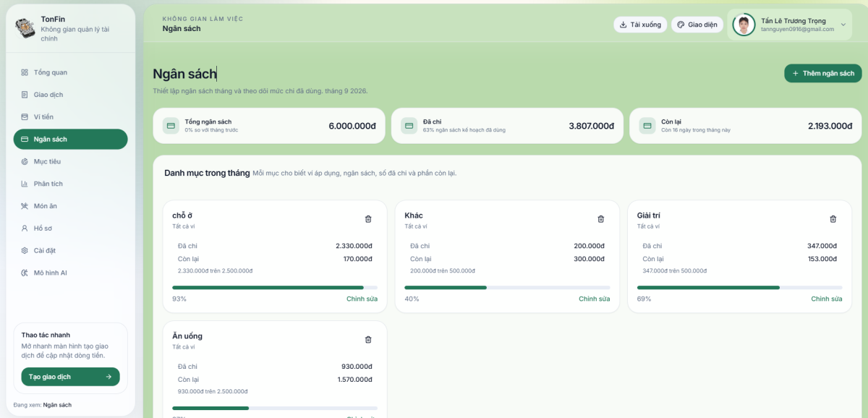Image resolution: width=868 pixels, height=418 pixels.
Task: Click the Tổng ngân sách card icon
Action: 171,126
